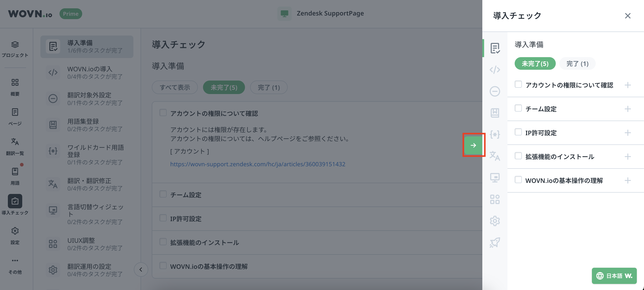Collapse side panel with green arrow button

[x=473, y=145]
